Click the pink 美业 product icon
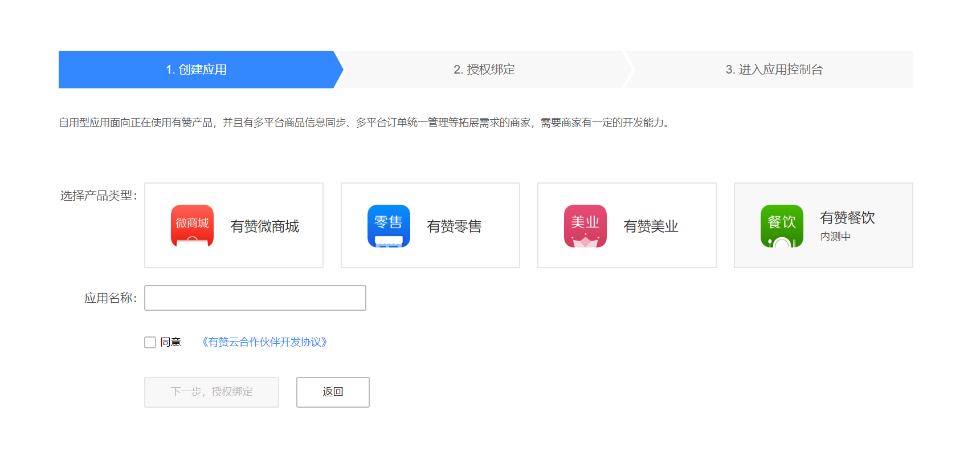980x463 pixels. tap(585, 226)
